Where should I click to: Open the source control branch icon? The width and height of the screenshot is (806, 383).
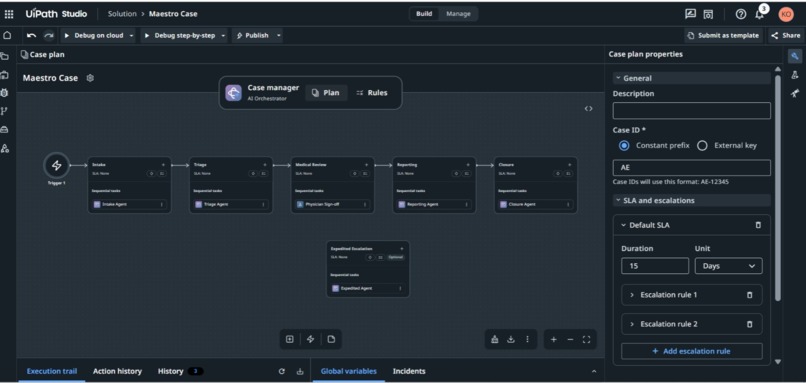point(5,112)
